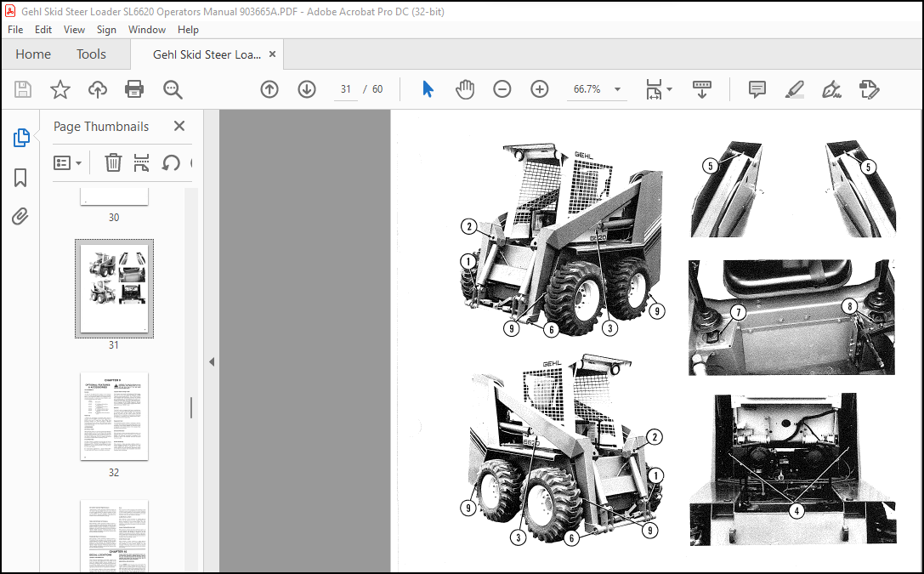Zoom out with the minus button
This screenshot has height=574, width=924.
[502, 89]
